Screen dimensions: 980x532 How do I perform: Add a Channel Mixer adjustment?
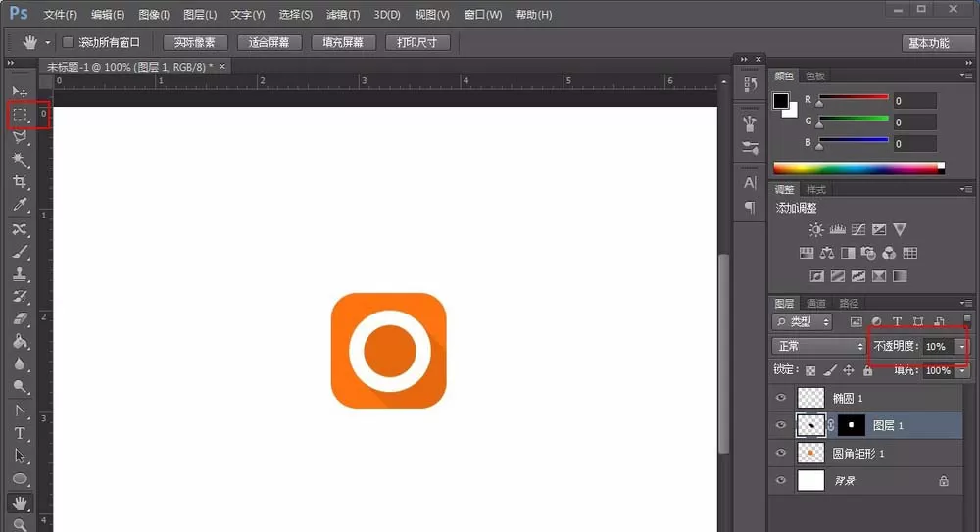[x=889, y=253]
